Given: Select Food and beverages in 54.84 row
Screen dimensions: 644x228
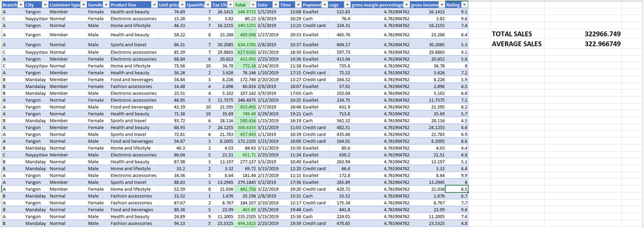Looking at the screenshot, I should pyautogui.click(x=133, y=79).
